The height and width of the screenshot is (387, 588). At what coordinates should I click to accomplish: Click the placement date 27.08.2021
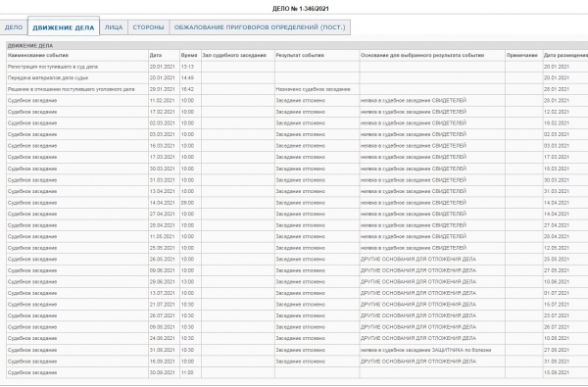[557, 350]
